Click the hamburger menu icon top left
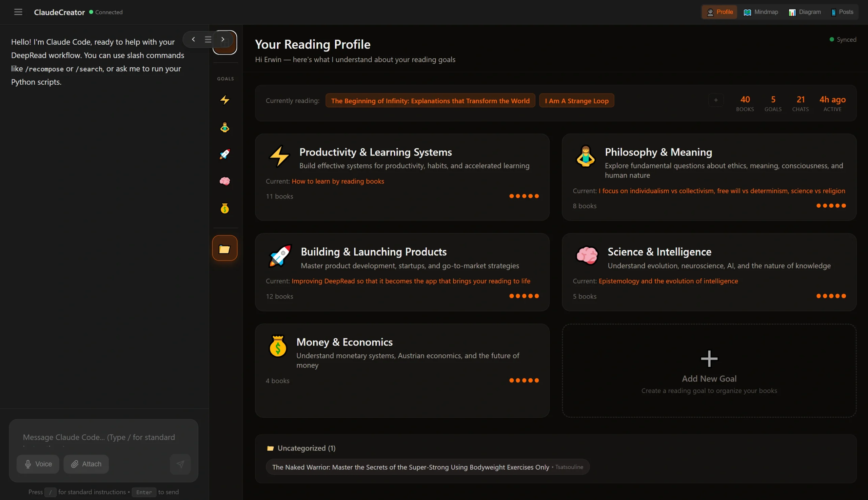Image resolution: width=868 pixels, height=500 pixels. click(x=18, y=12)
